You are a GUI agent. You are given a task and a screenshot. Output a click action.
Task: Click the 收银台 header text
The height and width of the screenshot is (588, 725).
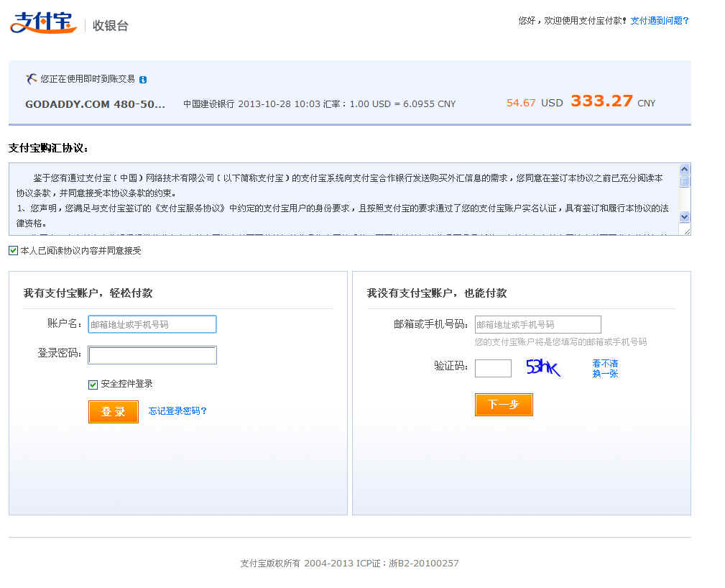coord(110,25)
